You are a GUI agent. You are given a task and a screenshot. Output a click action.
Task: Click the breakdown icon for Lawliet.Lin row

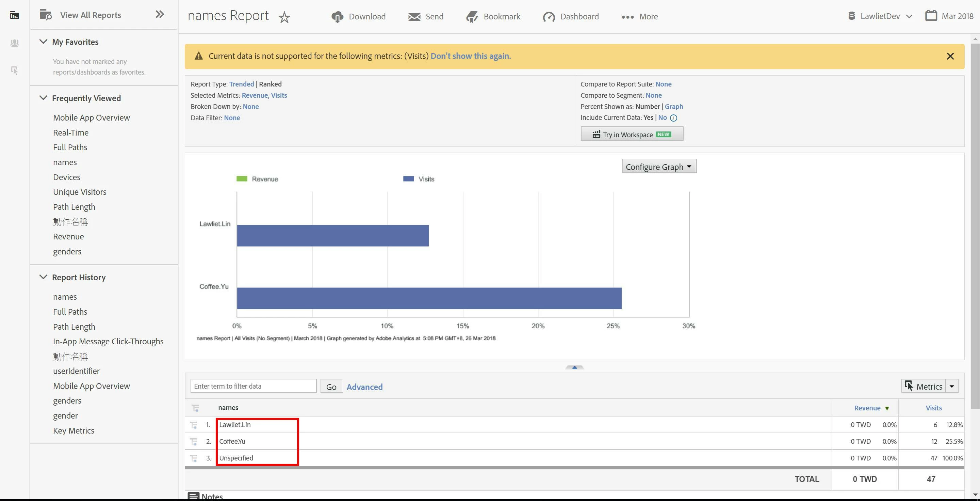pyautogui.click(x=194, y=425)
